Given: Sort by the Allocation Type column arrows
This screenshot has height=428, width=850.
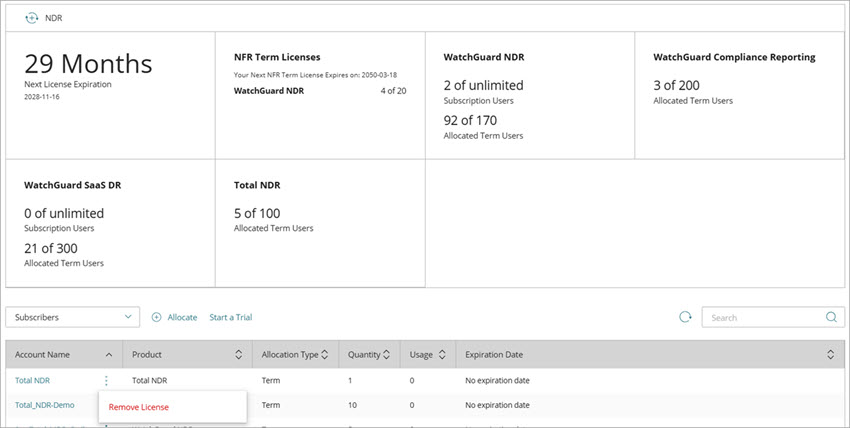Looking at the screenshot, I should click(325, 355).
